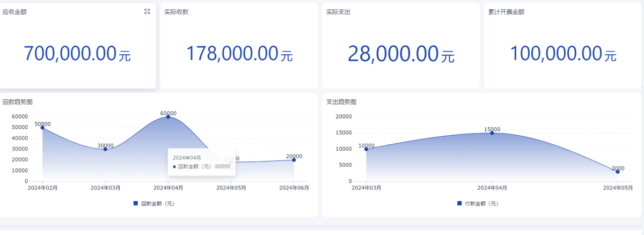Click the 50000 data point for 2024年02月
This screenshot has height=235, width=644.
pyautogui.click(x=42, y=127)
